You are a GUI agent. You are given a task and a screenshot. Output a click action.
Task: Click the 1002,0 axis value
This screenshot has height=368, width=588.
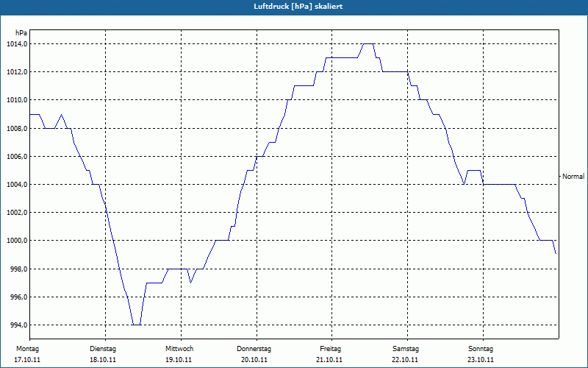pyautogui.click(x=17, y=213)
